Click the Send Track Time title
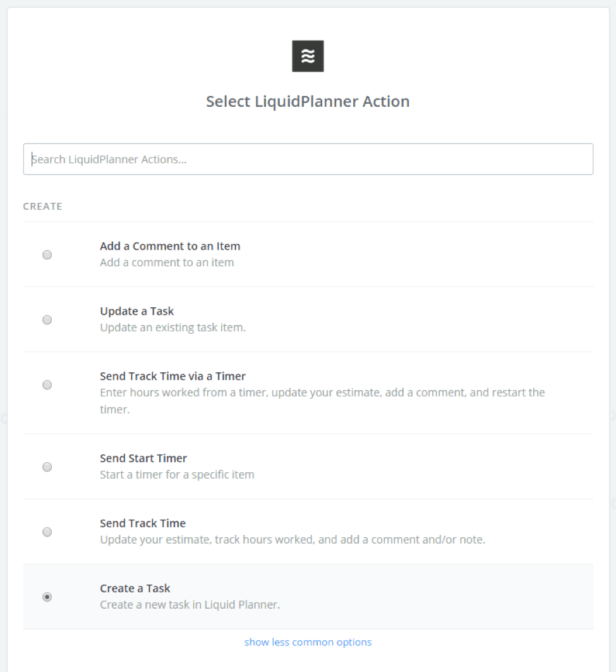 point(143,523)
